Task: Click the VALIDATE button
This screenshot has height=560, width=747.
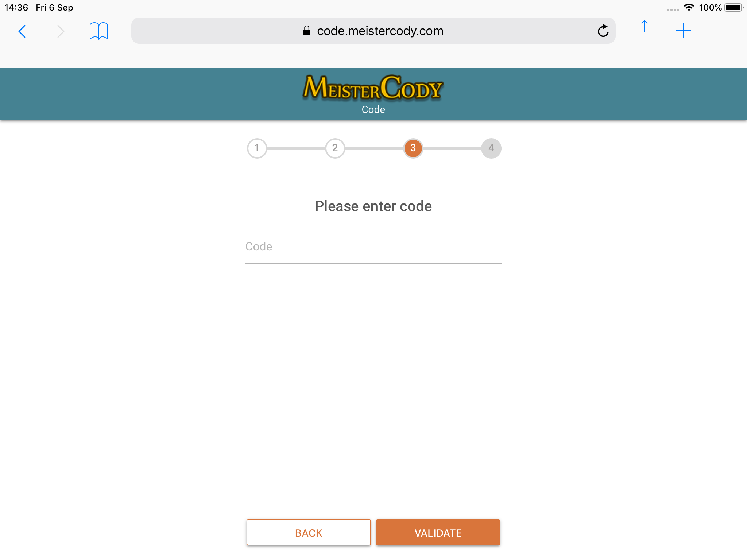Action: coord(438,533)
